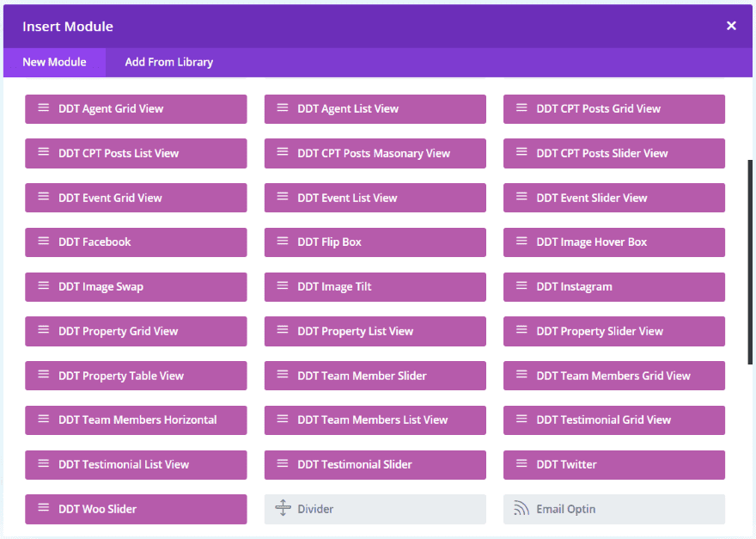Add the DDT Testimonial Grid View module
Viewport: 756px width, 539px height.
(614, 420)
